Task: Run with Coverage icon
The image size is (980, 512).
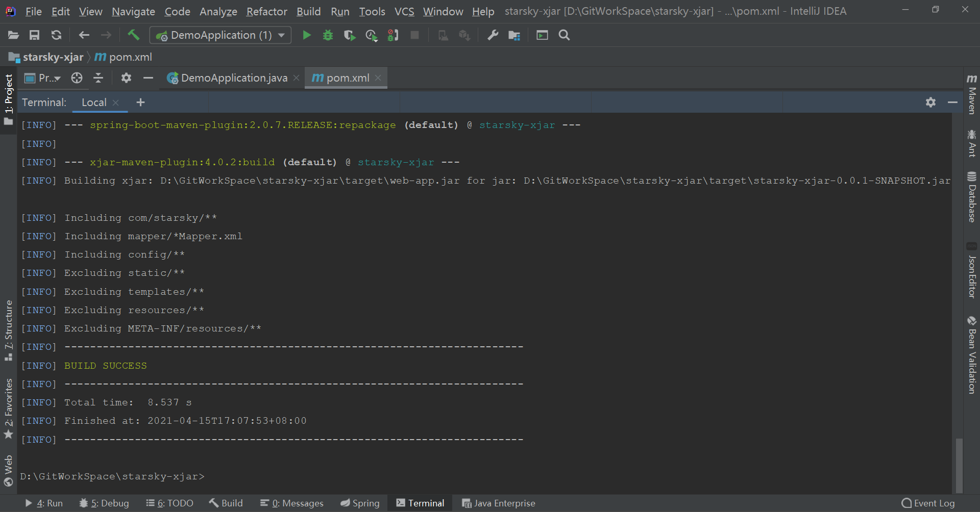Action: 350,35
